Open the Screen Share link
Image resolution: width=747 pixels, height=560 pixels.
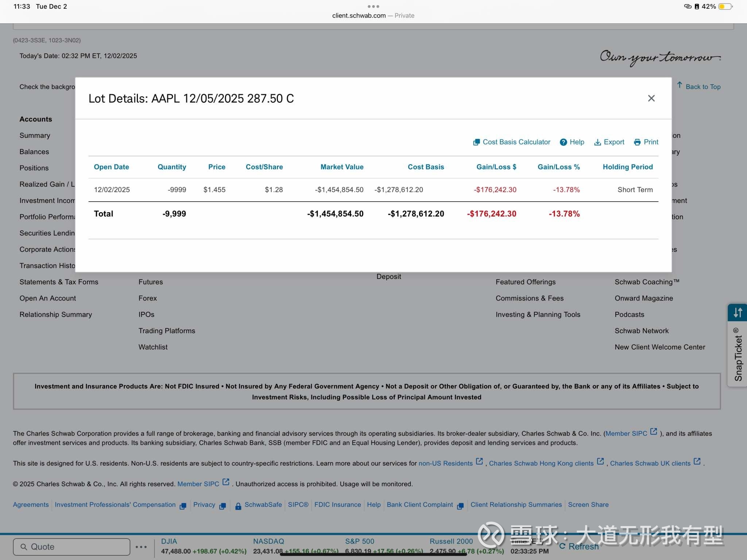[x=588, y=505]
